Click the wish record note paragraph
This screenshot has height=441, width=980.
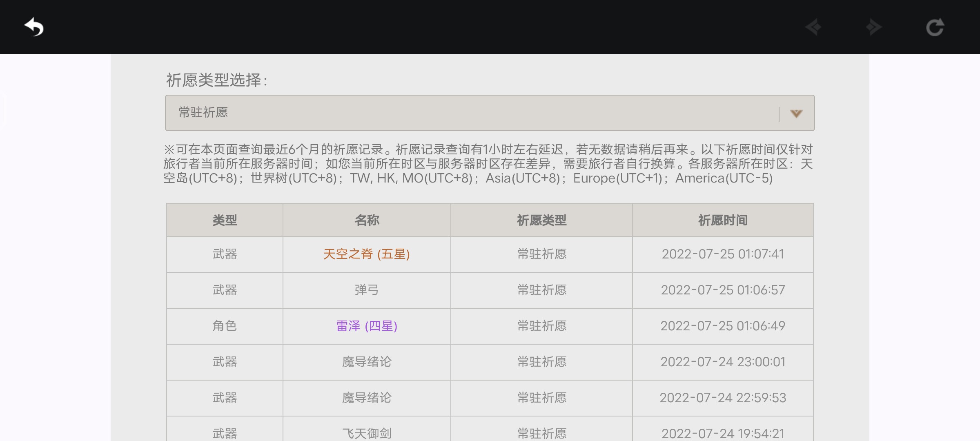click(488, 164)
